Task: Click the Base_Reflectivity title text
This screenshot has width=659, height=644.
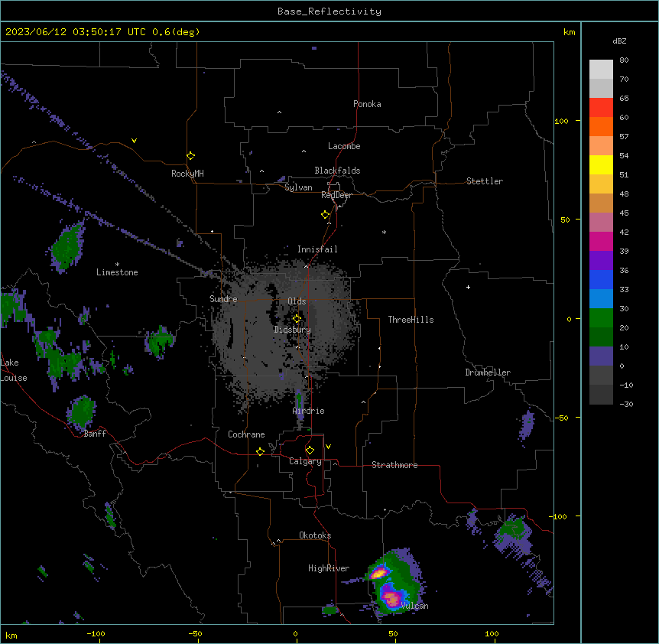Action: tap(329, 11)
